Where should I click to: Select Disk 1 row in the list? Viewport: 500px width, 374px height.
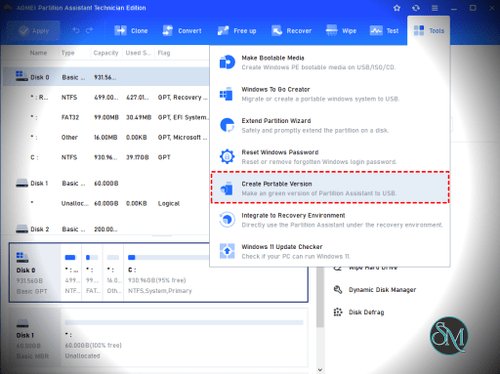[x=106, y=183]
